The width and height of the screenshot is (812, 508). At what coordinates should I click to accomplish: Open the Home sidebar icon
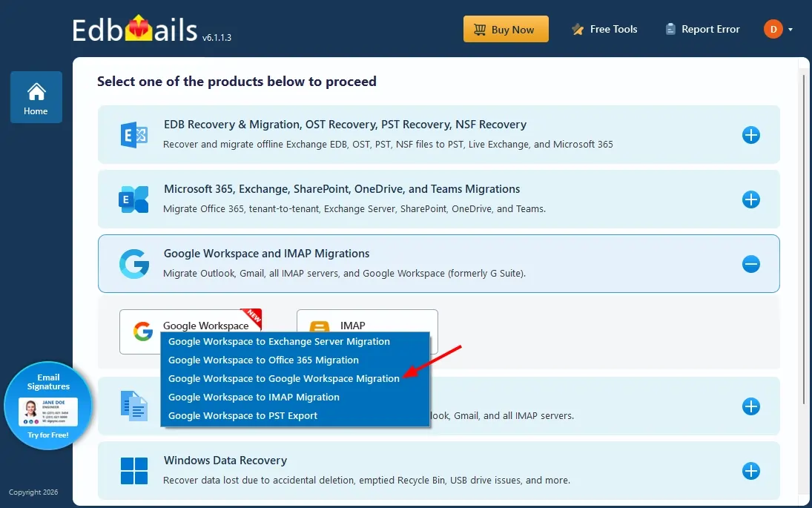[x=36, y=97]
